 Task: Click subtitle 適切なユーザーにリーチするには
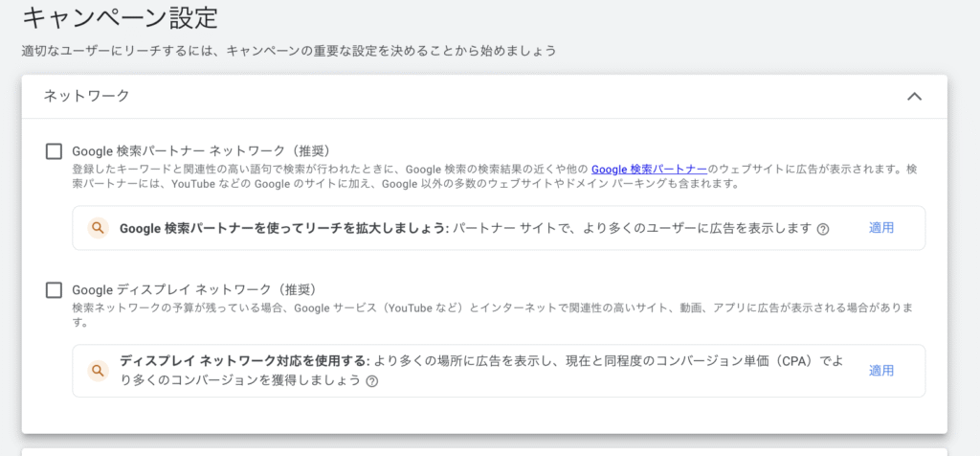(x=288, y=50)
